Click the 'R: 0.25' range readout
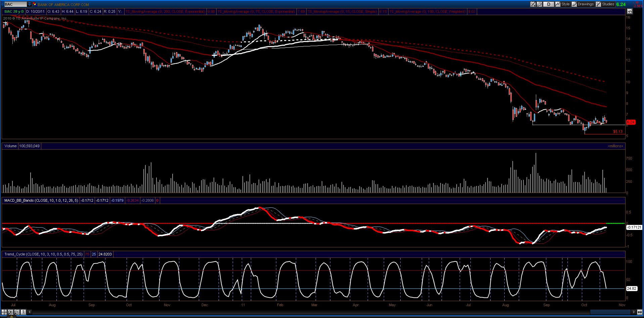644x318 pixels. pos(109,11)
